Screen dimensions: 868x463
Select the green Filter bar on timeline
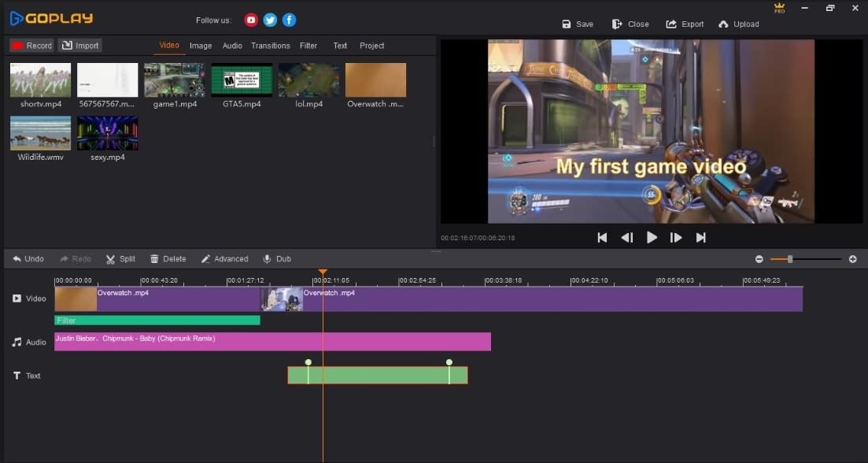(157, 320)
